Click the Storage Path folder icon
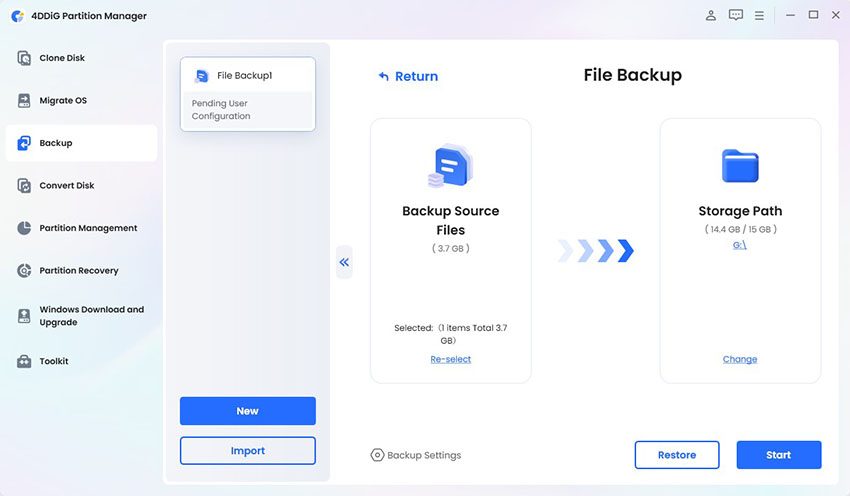 (x=740, y=165)
